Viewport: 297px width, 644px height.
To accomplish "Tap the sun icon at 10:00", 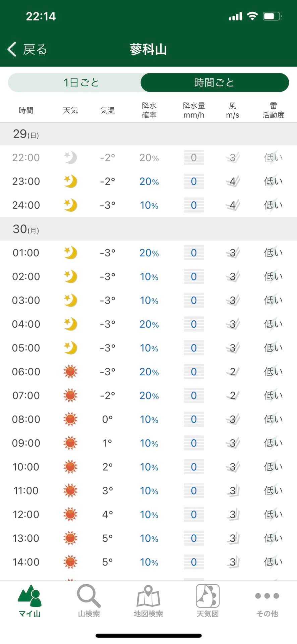I will pos(70,467).
